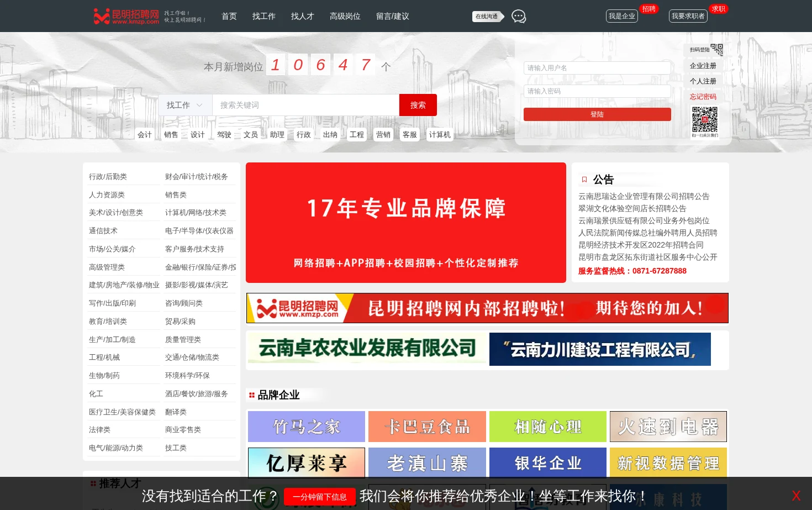Open 找工作 in top navigation

pyautogui.click(x=264, y=17)
